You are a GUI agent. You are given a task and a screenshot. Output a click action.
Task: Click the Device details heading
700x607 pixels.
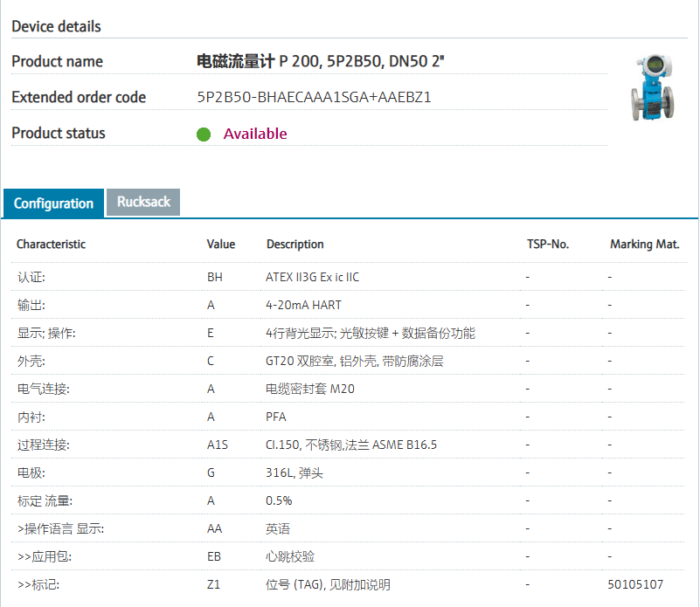[x=56, y=26]
